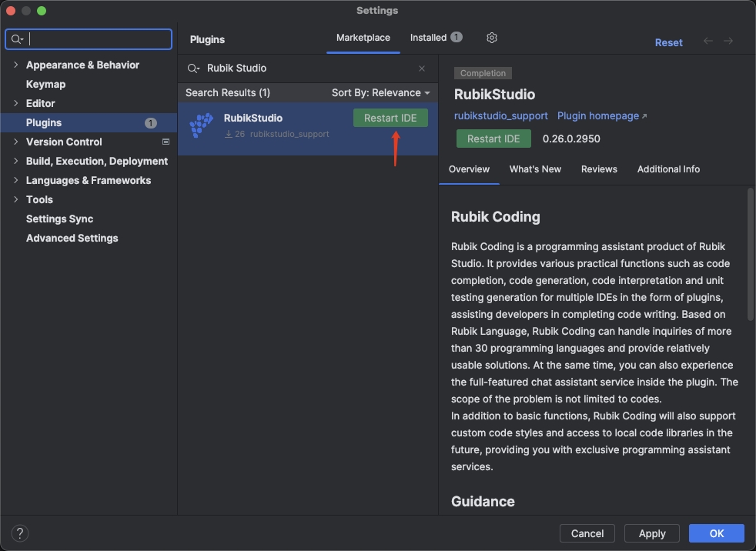
Task: Select Advanced Settings in the settings tree
Action: pos(89,238)
